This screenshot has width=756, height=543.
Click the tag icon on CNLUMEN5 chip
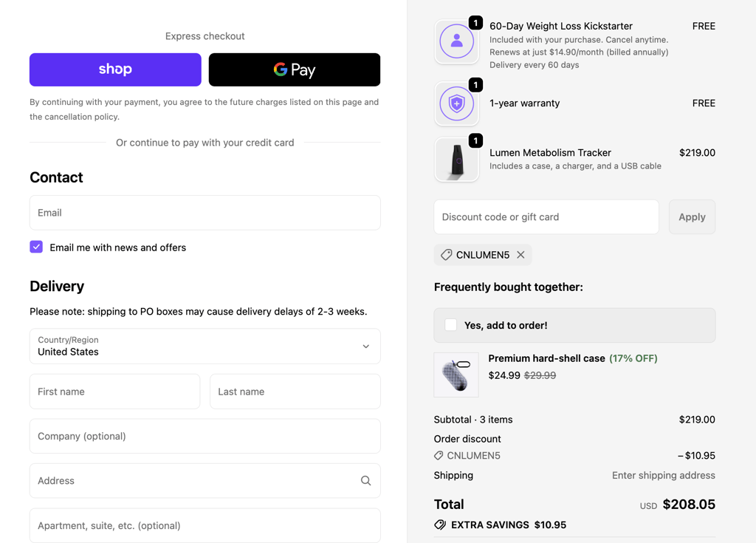(x=447, y=255)
